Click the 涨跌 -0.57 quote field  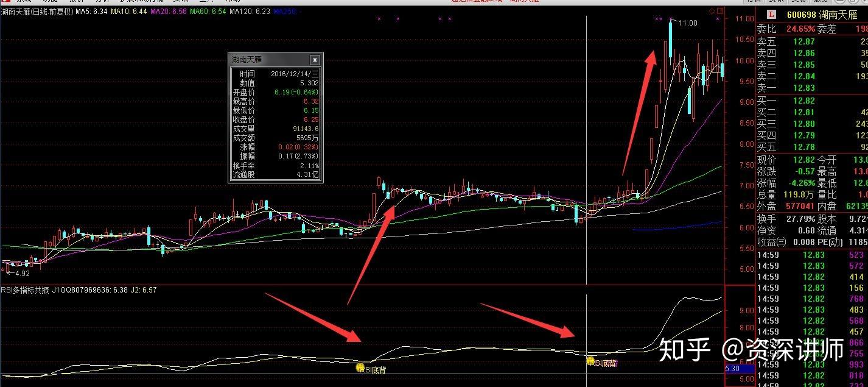coord(786,172)
